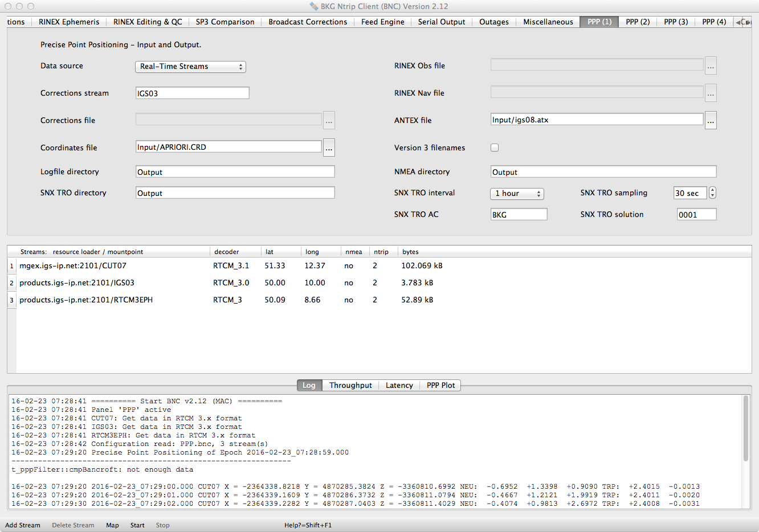Image resolution: width=759 pixels, height=532 pixels.
Task: Click browse button for RINEX Nav file
Action: click(711, 93)
